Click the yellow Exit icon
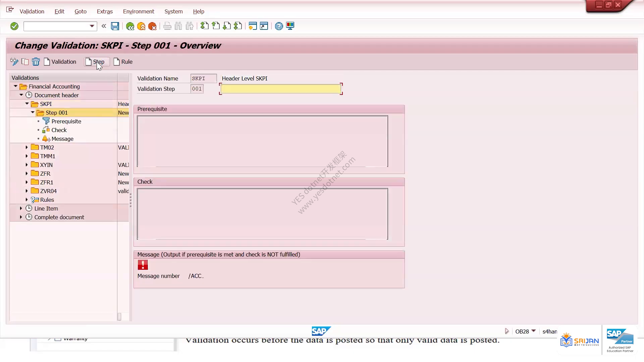Screen dimensions: 644x362 [141, 26]
